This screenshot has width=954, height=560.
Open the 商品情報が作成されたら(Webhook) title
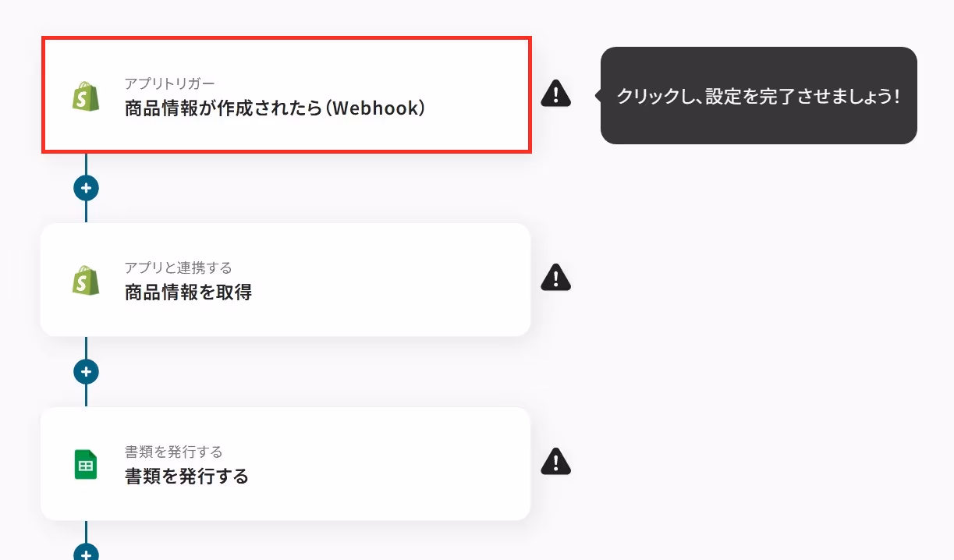(275, 108)
